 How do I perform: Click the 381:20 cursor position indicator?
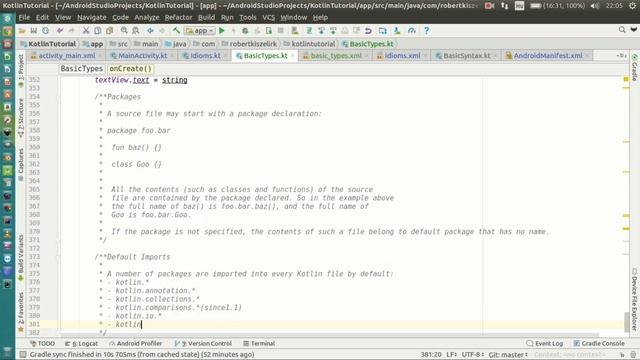(431, 354)
